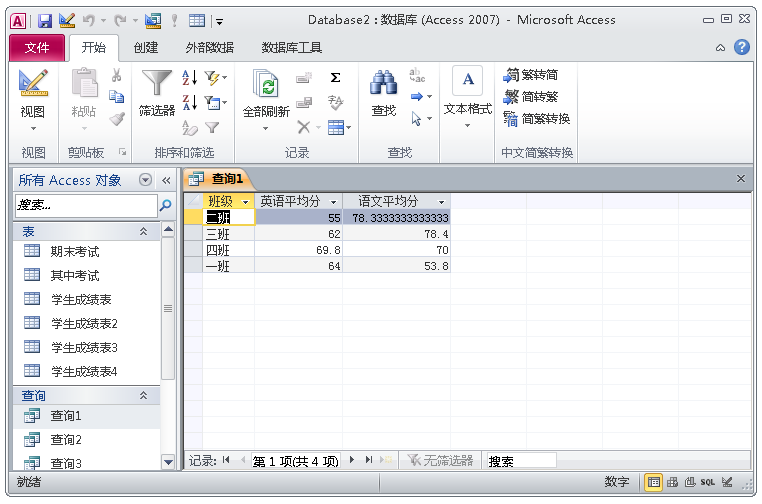Click the Filter funnel icon
The width and height of the screenshot is (762, 504).
tap(156, 83)
